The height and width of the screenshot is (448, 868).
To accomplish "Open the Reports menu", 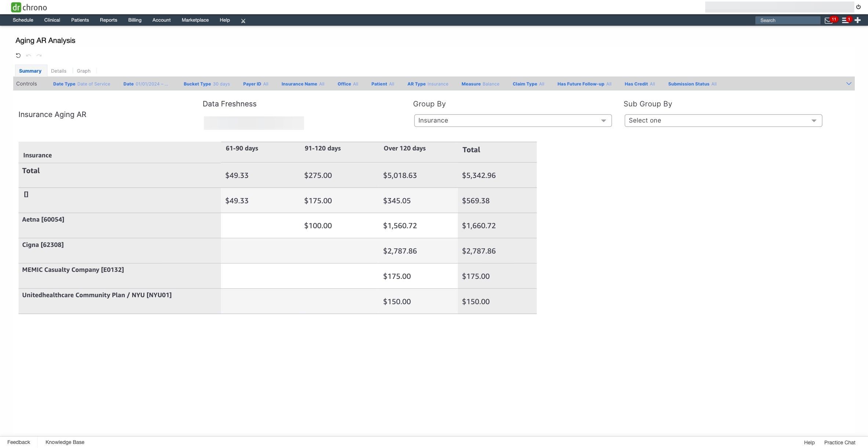I will (x=108, y=20).
